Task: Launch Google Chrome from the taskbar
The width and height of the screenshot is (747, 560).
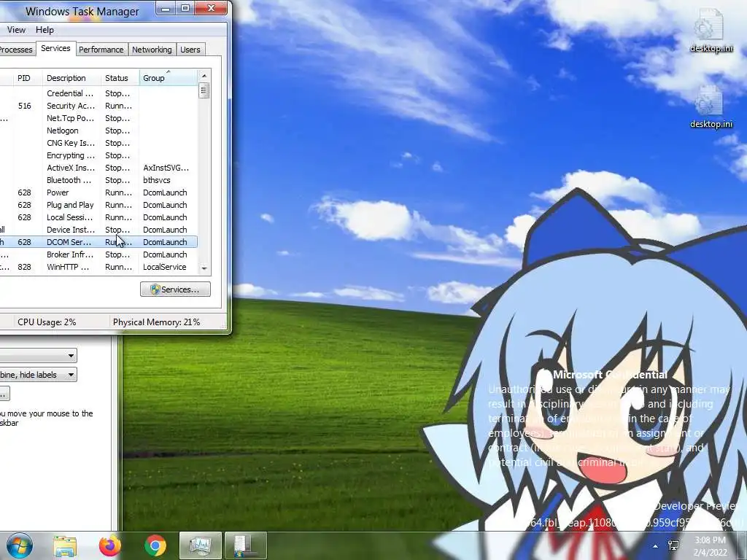Action: pos(155,546)
